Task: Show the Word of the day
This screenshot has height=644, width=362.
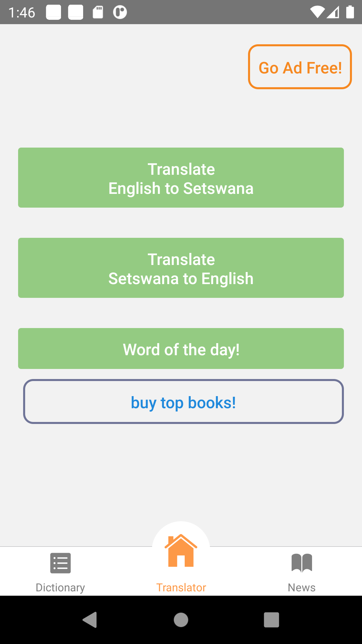Action: (x=181, y=348)
